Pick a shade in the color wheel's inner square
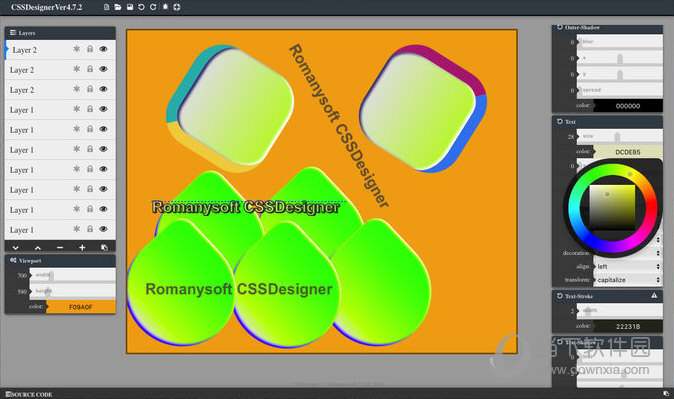This screenshot has width=674, height=399. click(612, 208)
